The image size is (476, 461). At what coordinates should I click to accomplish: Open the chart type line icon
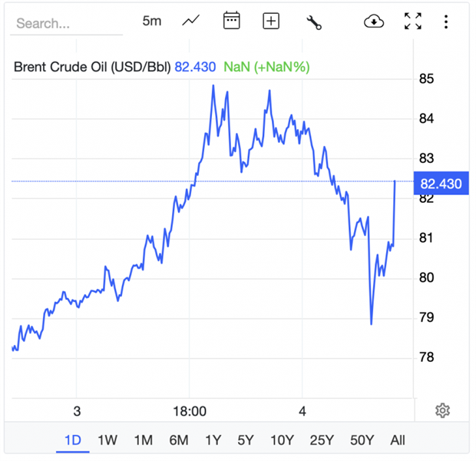[191, 21]
